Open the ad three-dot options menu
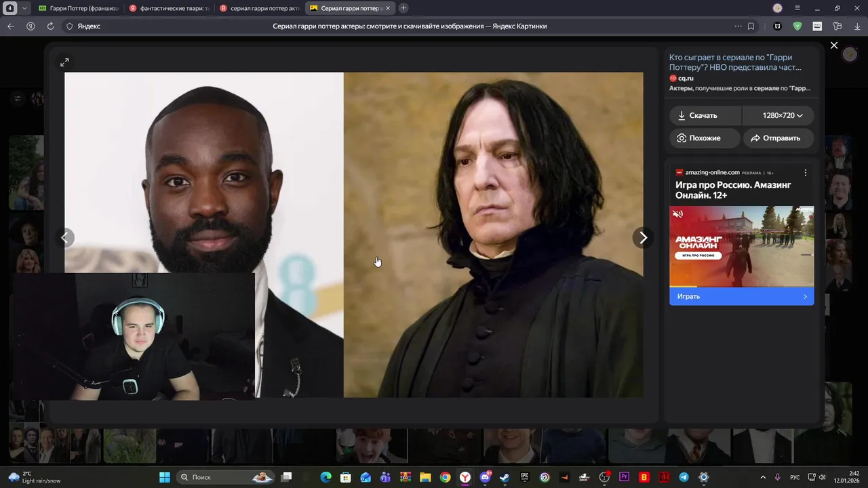The height and width of the screenshot is (488, 868). pyautogui.click(x=806, y=173)
